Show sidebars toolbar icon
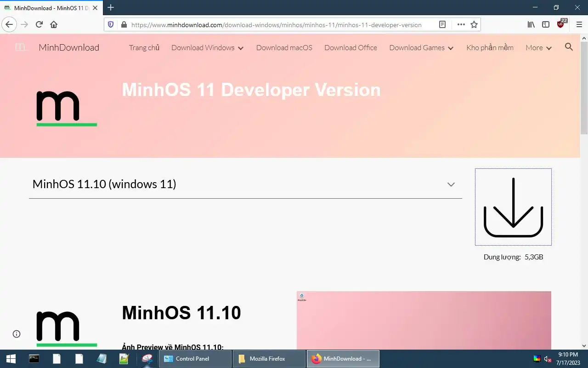Screen dimensions: 588x368 coord(546,24)
